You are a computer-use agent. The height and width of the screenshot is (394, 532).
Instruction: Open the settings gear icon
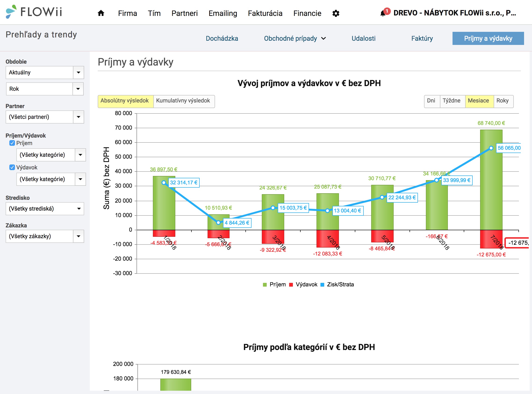click(x=336, y=13)
